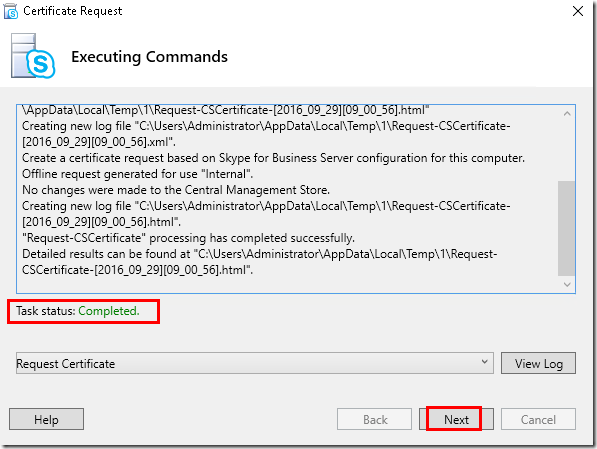Click the Help button
The width and height of the screenshot is (597, 449).
click(46, 419)
